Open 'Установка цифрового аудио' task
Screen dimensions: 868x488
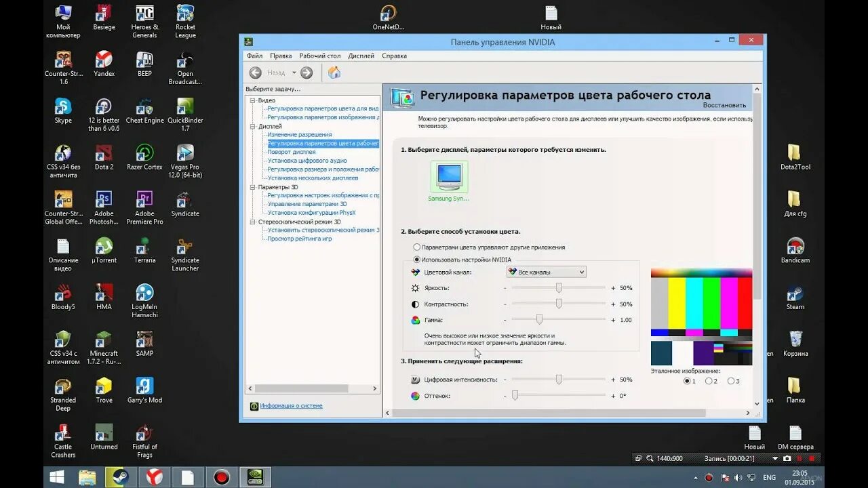307,161
